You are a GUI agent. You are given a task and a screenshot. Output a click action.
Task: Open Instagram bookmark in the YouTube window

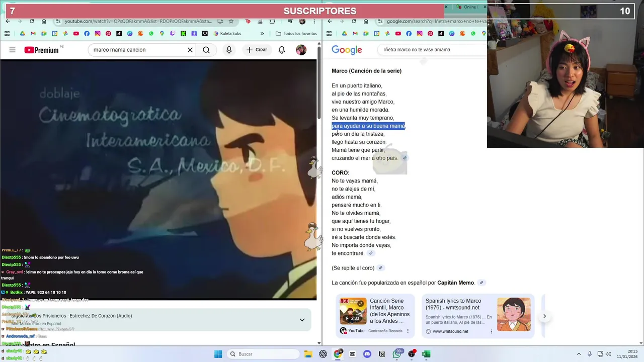tap(98, 34)
